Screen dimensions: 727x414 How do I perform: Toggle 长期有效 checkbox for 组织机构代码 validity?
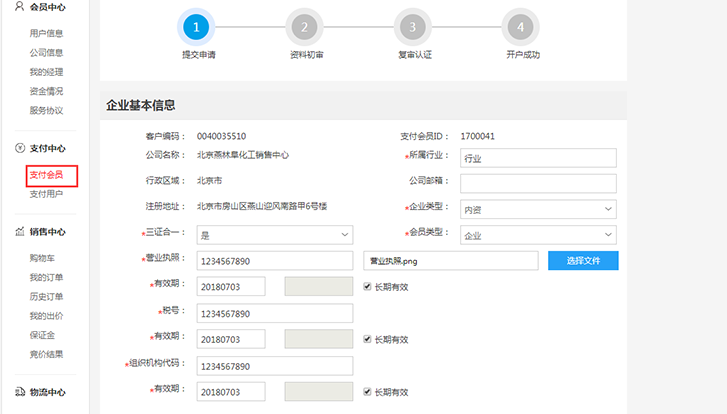(x=368, y=392)
